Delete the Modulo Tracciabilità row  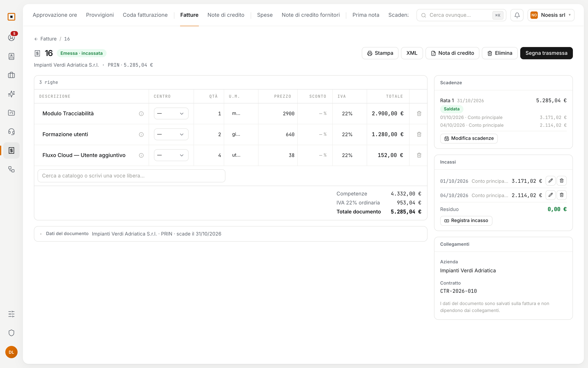[x=419, y=114]
